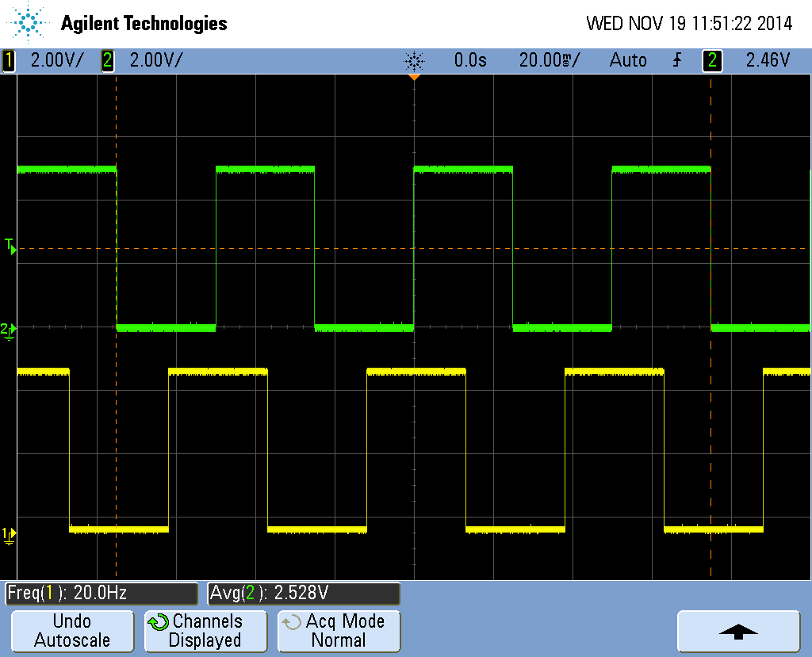Click the orange time reference triangle marker

(414, 78)
